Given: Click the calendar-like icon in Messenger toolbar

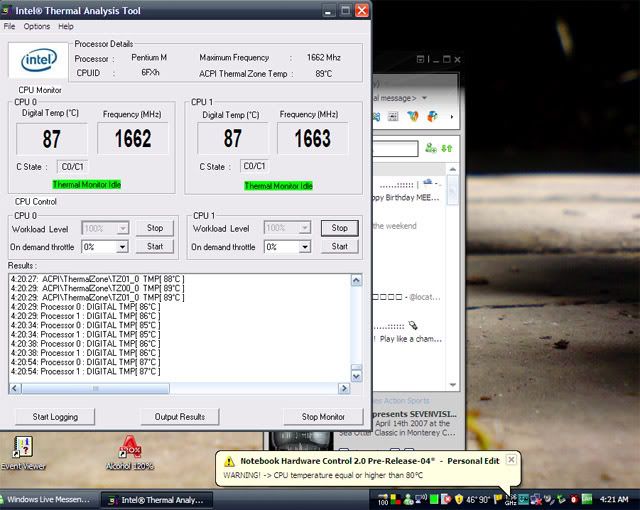Looking at the screenshot, I should pos(393,117).
